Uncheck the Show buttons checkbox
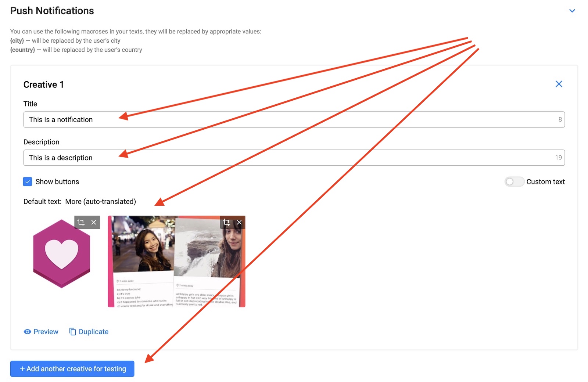 coord(28,182)
